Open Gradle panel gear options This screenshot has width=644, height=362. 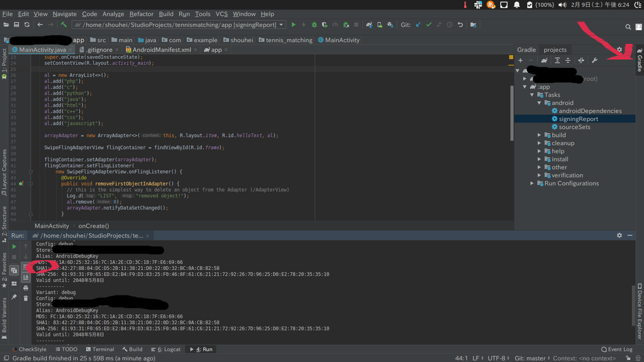(x=619, y=50)
